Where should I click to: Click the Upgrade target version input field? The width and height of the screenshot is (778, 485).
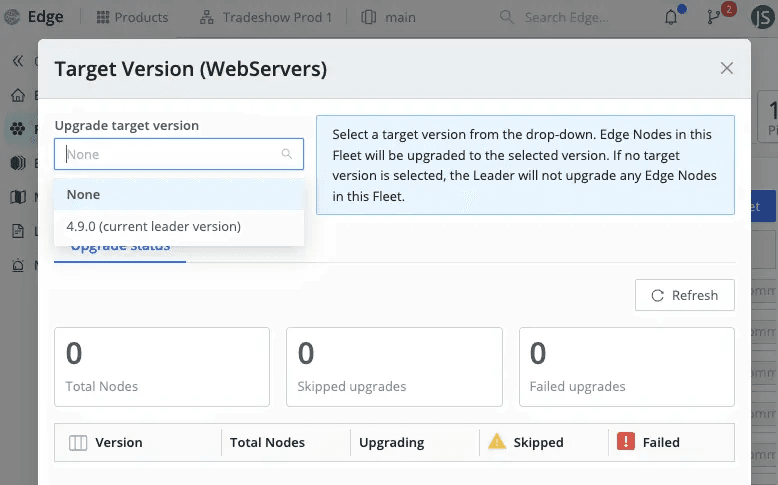pyautogui.click(x=170, y=154)
